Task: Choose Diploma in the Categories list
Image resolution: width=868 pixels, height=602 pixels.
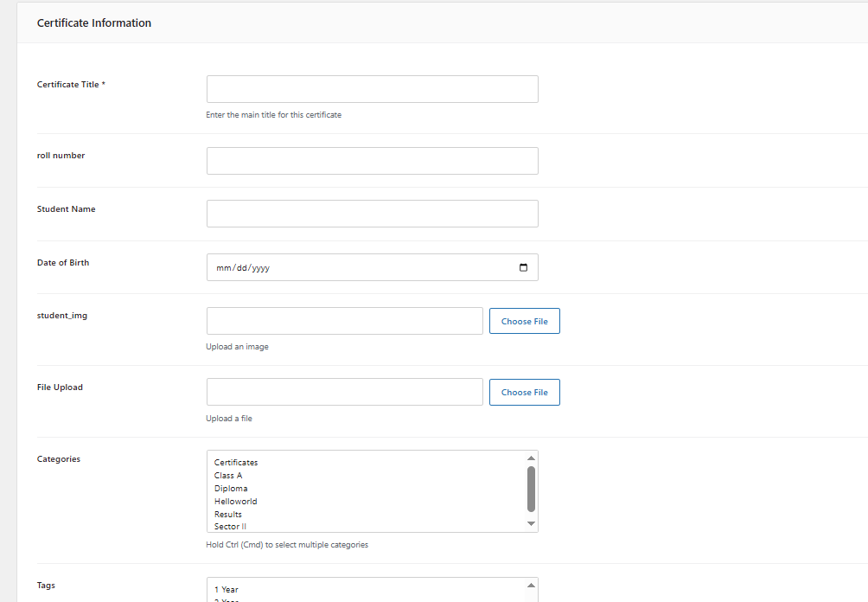Action: pos(231,489)
